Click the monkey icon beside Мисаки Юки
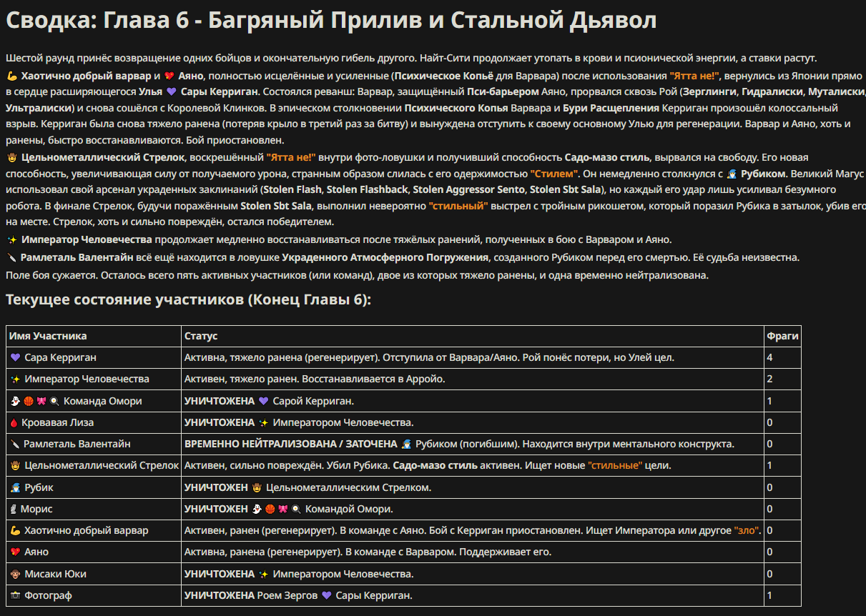 16,574
